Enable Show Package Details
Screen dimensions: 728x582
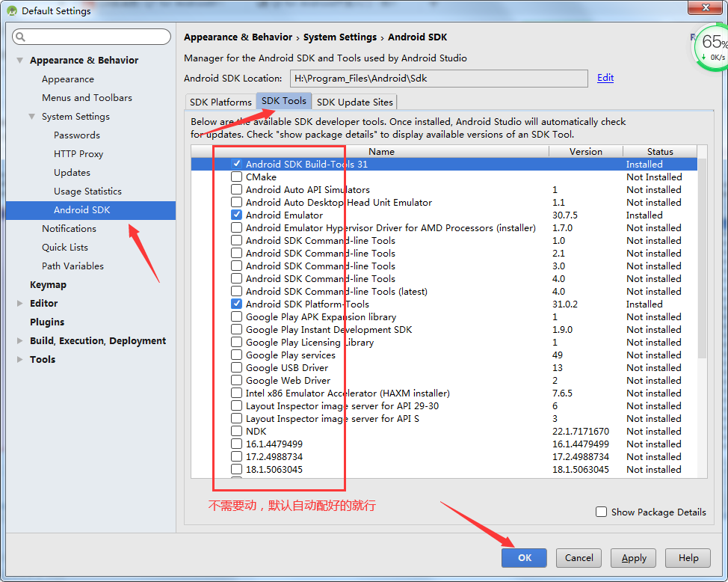click(601, 512)
